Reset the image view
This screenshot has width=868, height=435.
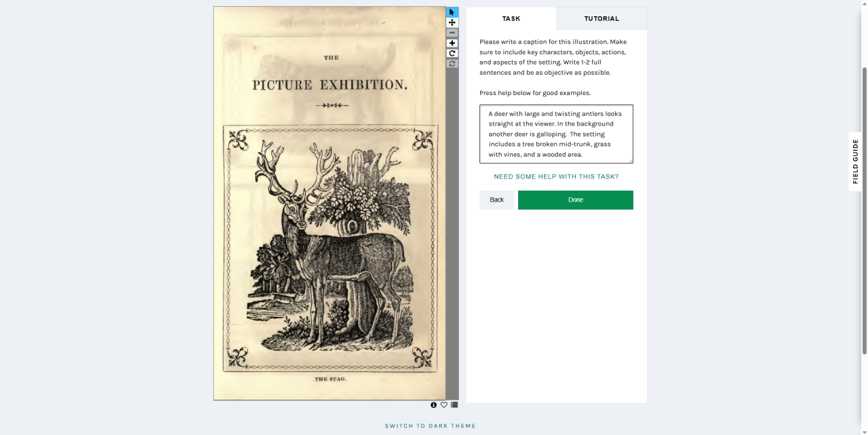pyautogui.click(x=452, y=63)
